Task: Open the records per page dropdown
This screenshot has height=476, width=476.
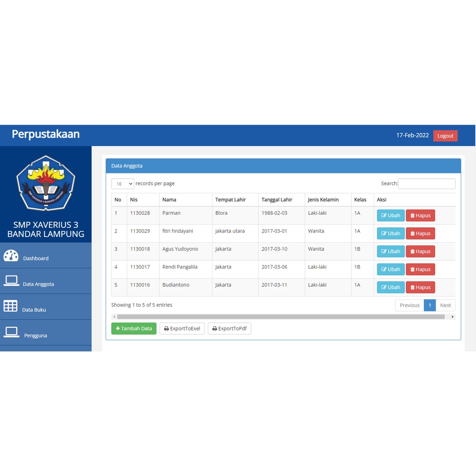Action: 123,184
